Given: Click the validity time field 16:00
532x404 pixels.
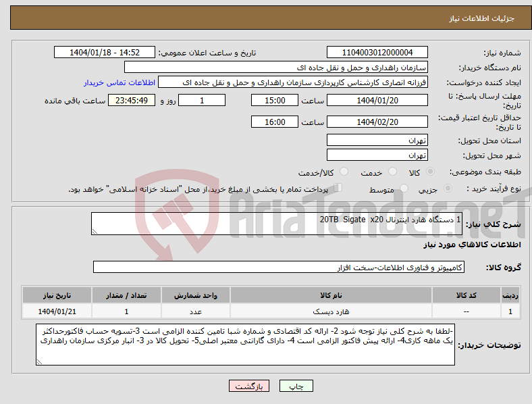Looking at the screenshot, I should [275, 122].
